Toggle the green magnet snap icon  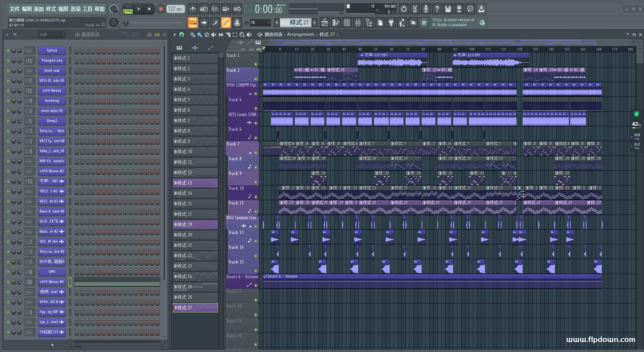[x=181, y=35]
